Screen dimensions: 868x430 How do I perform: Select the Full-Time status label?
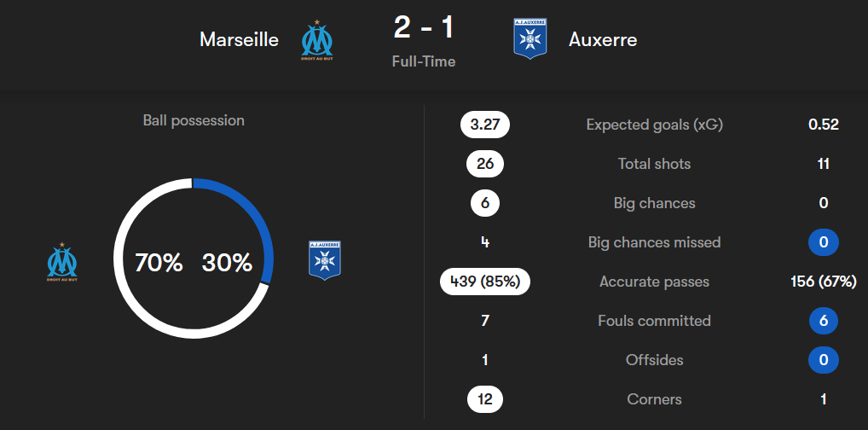(424, 61)
